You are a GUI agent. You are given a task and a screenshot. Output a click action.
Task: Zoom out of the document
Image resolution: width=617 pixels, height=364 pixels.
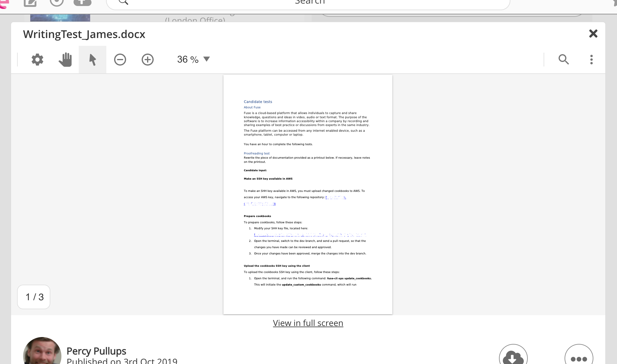(x=120, y=60)
